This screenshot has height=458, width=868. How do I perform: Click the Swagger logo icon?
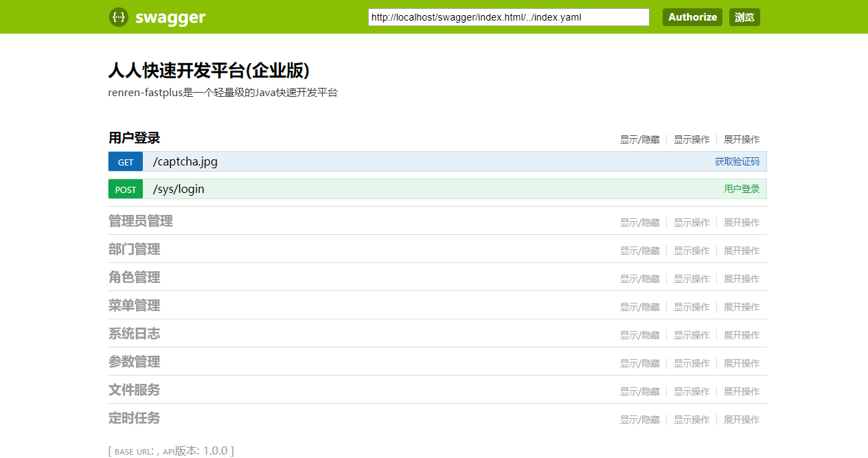pyautogui.click(x=118, y=17)
